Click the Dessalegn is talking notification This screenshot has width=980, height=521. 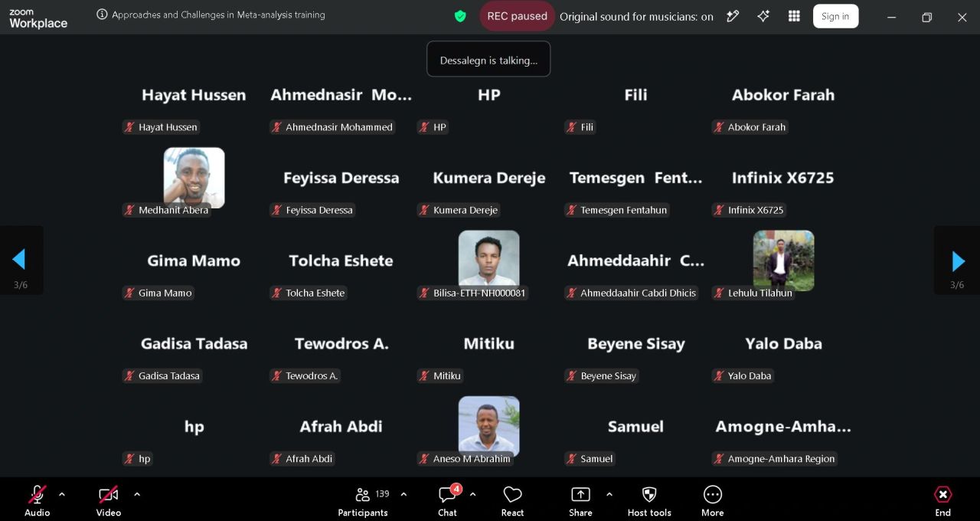[488, 60]
